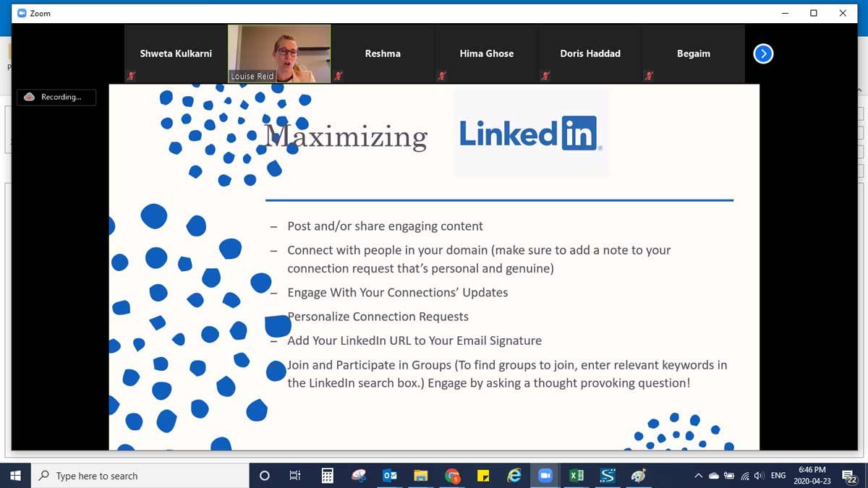This screenshot has width=868, height=488.
Task: Show next participants with the blue arrow
Action: [x=763, y=53]
